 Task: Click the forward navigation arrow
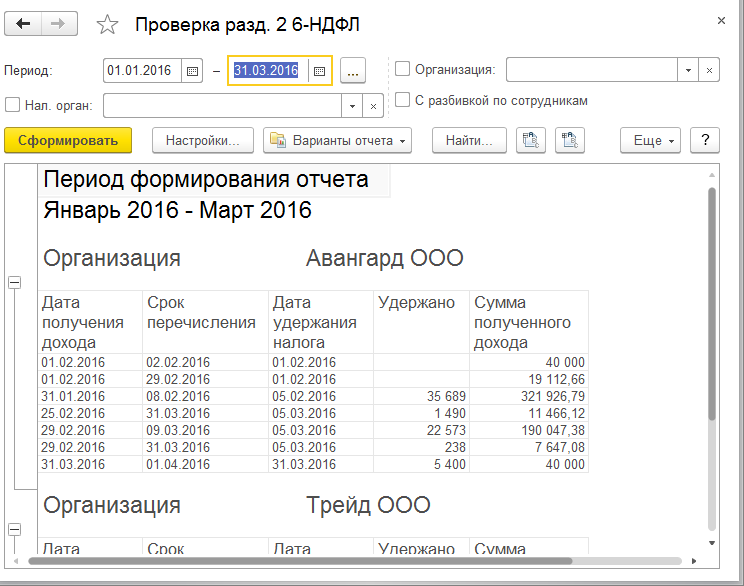pos(59,24)
